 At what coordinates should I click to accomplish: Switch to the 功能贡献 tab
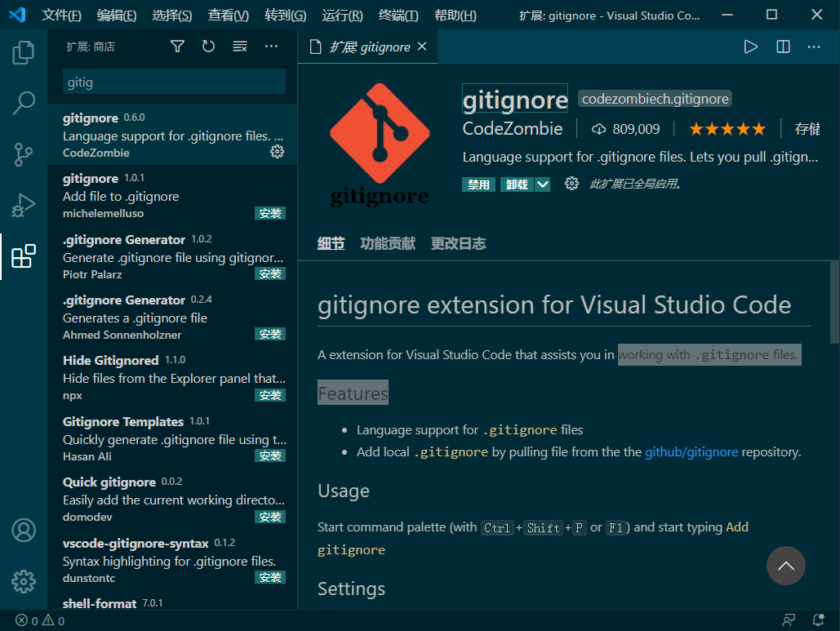[388, 244]
